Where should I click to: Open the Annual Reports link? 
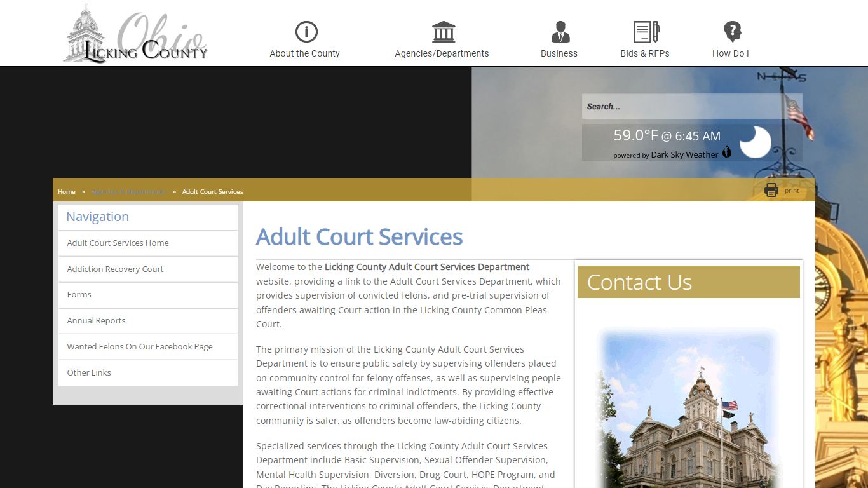[148, 321]
